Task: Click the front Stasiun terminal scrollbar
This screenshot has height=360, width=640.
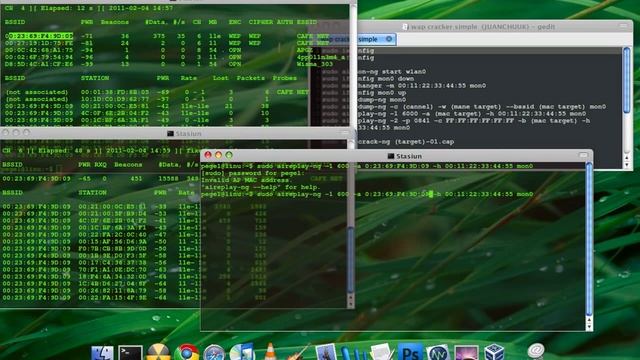Action: (x=589, y=239)
